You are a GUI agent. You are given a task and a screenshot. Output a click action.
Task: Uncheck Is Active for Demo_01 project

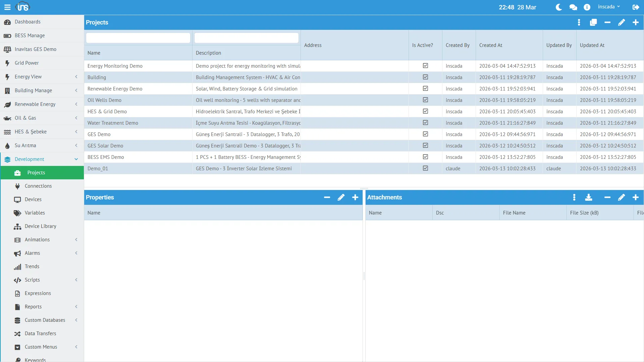coord(425,168)
